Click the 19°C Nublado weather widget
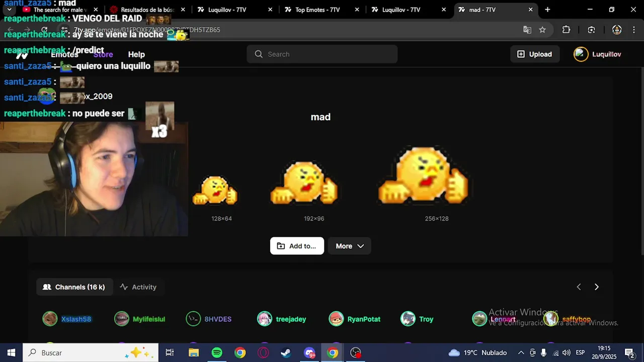The width and height of the screenshot is (644, 362). point(477,353)
